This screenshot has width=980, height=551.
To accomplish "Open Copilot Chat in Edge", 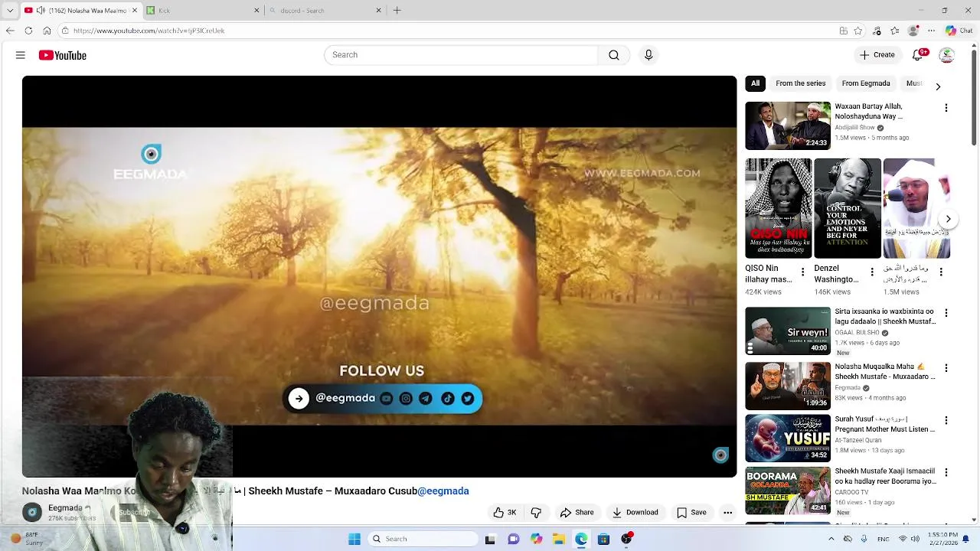I will click(x=959, y=31).
